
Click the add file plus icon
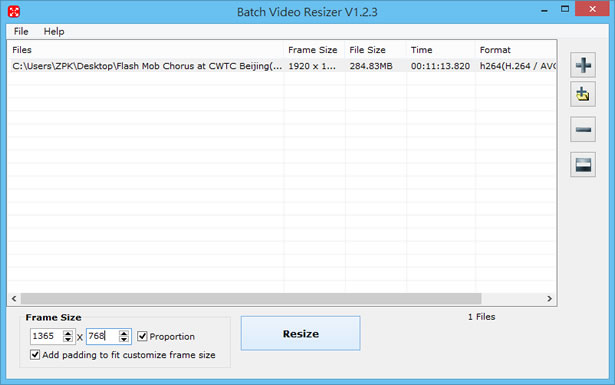(x=583, y=65)
